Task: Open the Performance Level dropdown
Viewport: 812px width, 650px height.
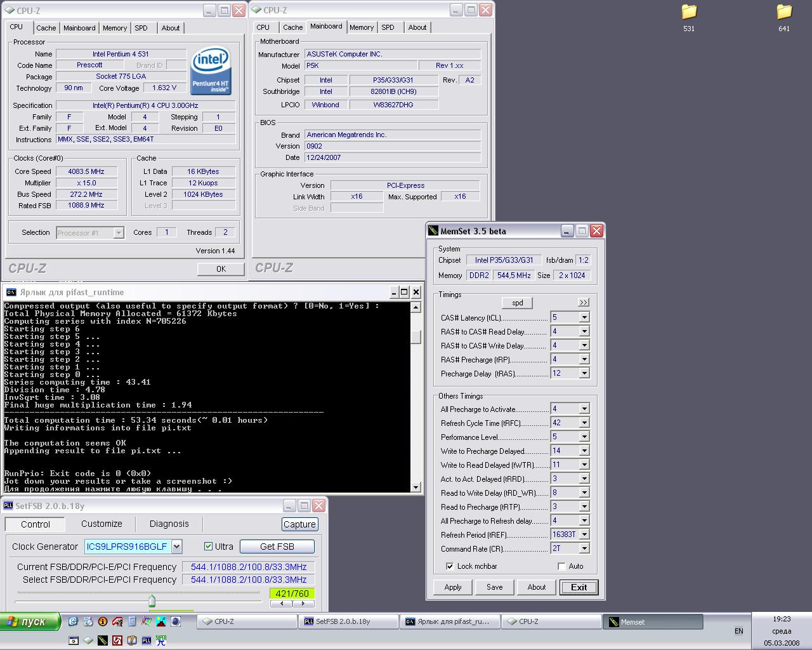Action: (x=584, y=437)
